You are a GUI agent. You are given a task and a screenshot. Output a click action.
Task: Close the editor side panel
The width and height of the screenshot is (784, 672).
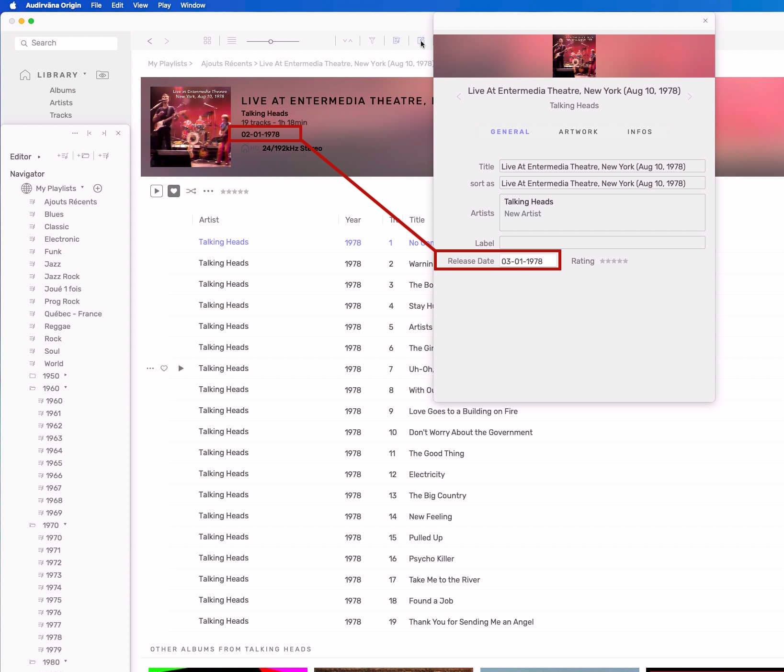[x=118, y=133]
